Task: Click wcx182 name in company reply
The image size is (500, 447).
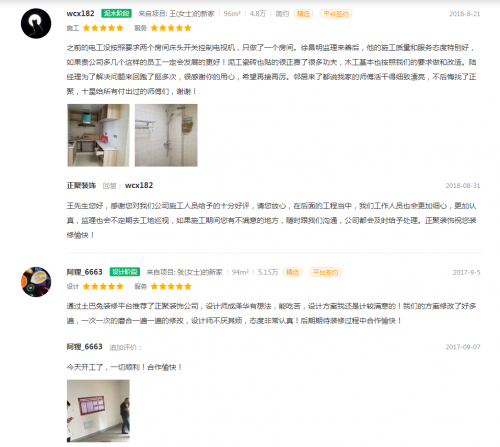Action: (x=139, y=185)
